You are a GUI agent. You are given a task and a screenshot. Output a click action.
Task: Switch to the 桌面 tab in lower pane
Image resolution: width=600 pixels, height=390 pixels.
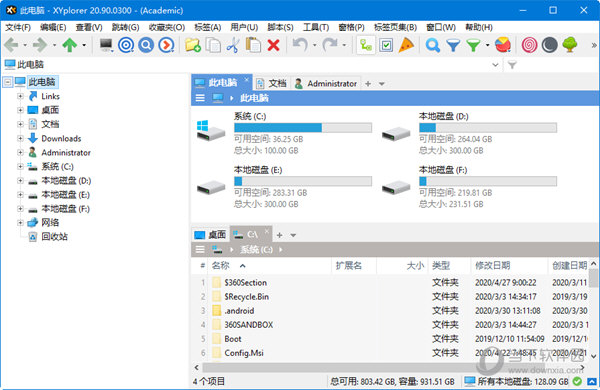click(210, 235)
